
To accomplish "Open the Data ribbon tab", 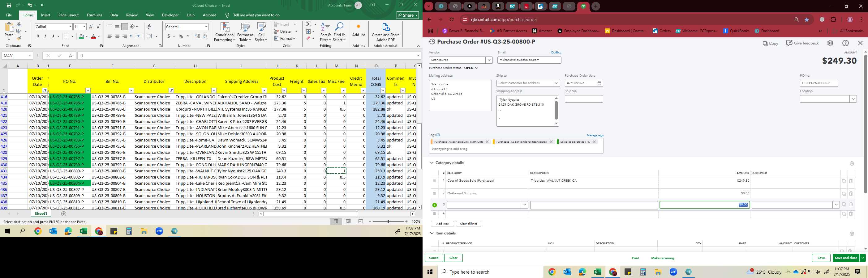I will pos(114,15).
